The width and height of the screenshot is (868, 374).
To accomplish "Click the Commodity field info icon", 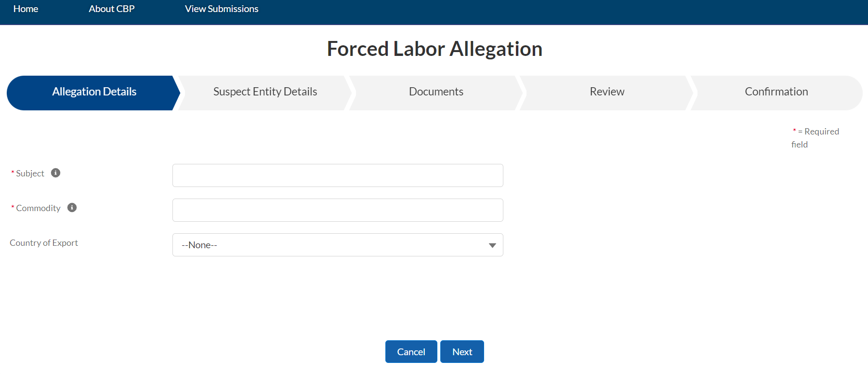I will tap(72, 208).
